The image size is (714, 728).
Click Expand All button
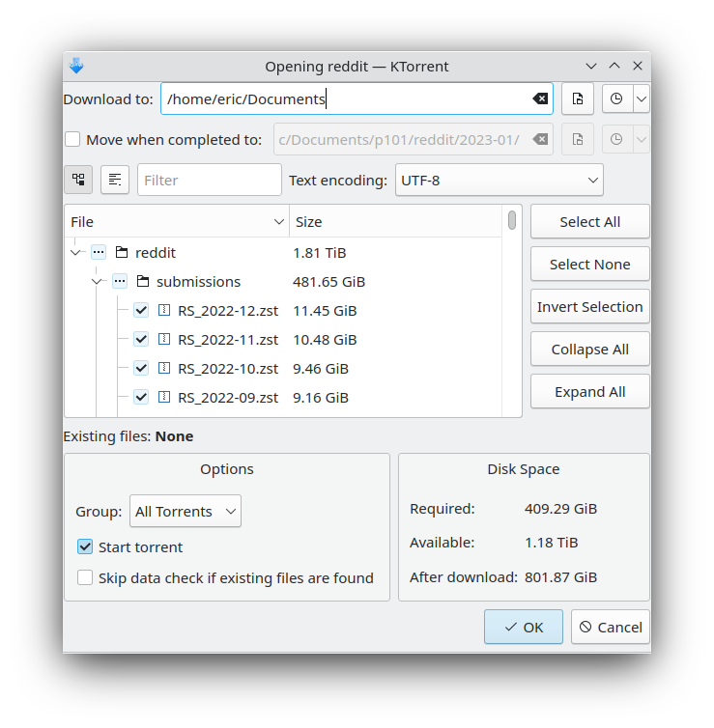590,392
